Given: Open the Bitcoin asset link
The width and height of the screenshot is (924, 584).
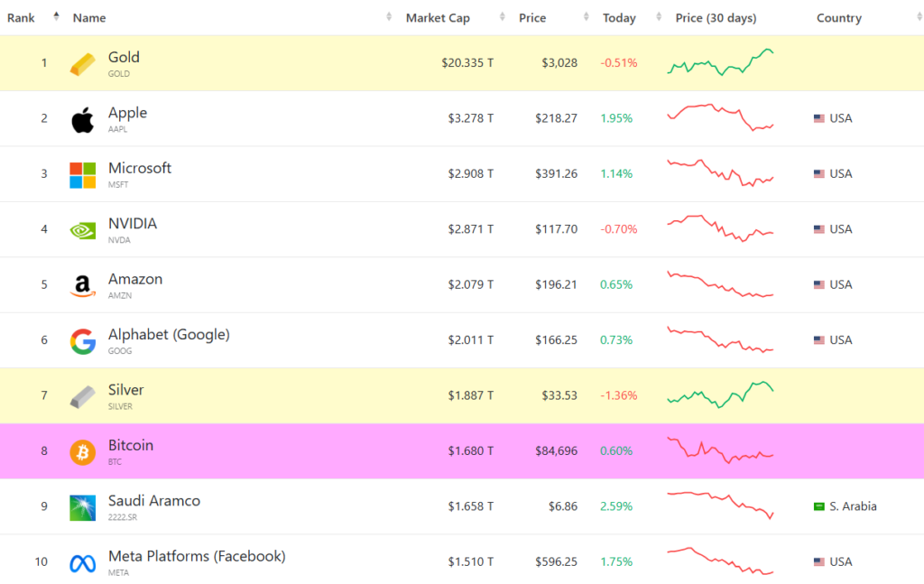Looking at the screenshot, I should pos(130,445).
